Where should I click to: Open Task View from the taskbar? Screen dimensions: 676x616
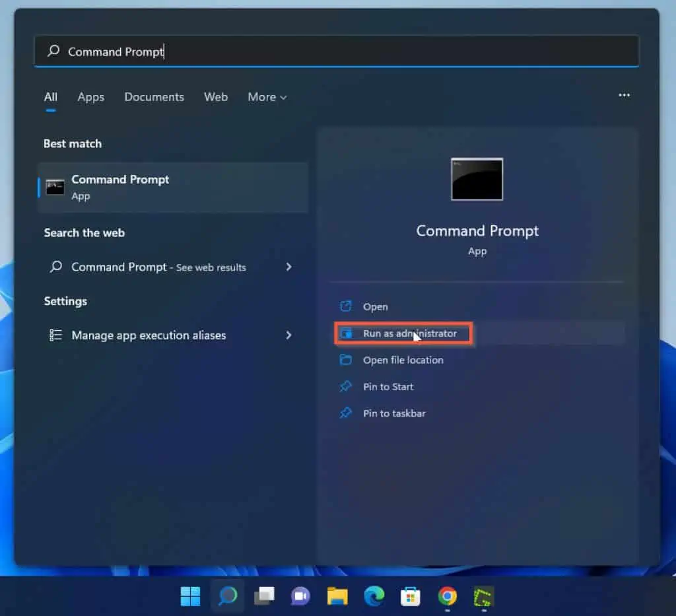(264, 596)
